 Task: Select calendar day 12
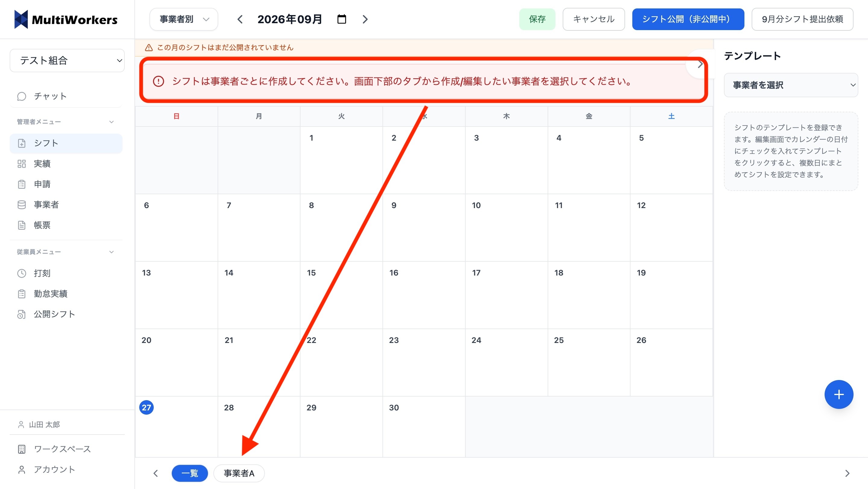pos(671,228)
